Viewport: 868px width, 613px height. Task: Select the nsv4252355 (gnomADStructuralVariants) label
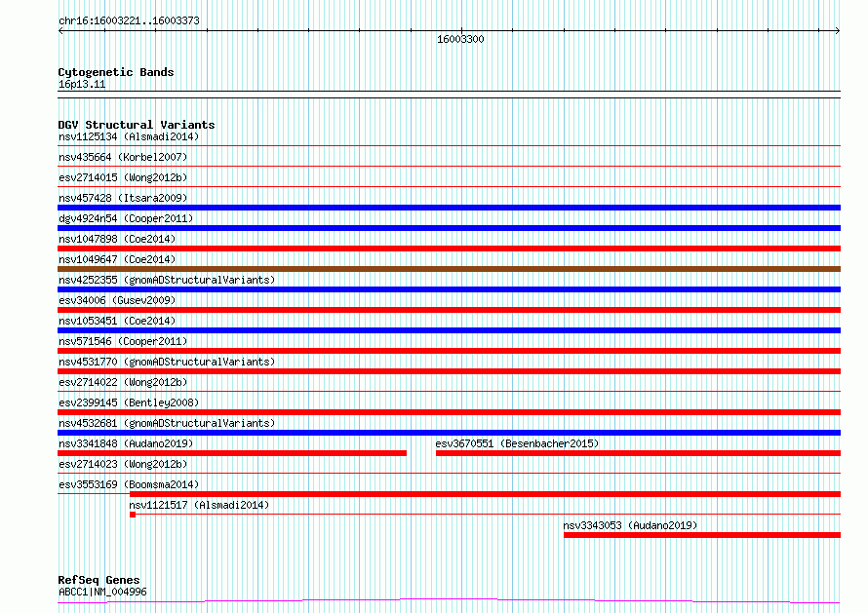167,280
